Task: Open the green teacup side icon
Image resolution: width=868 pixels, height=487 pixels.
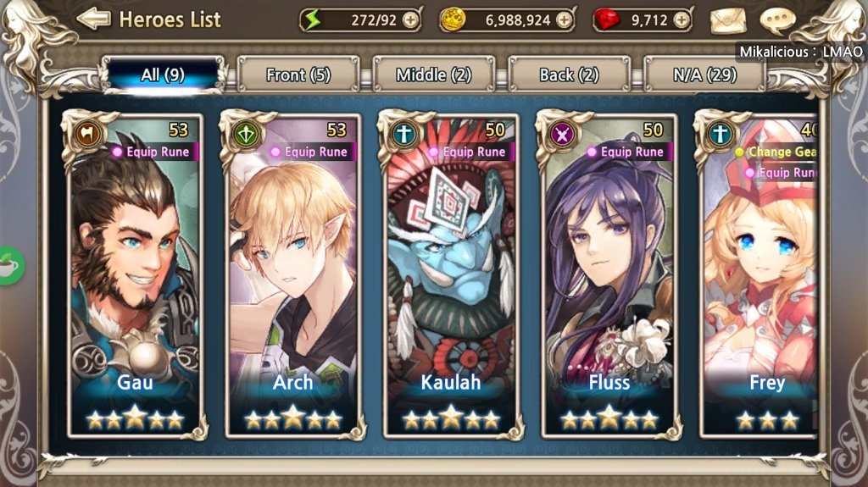Action: tap(10, 266)
